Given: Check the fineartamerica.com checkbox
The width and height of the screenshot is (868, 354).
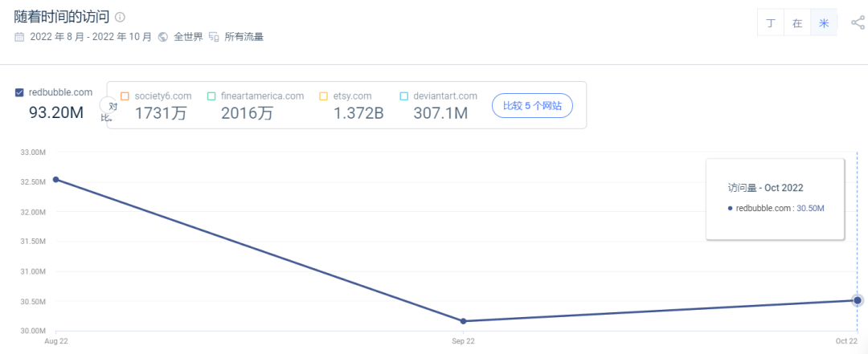Looking at the screenshot, I should (x=211, y=96).
